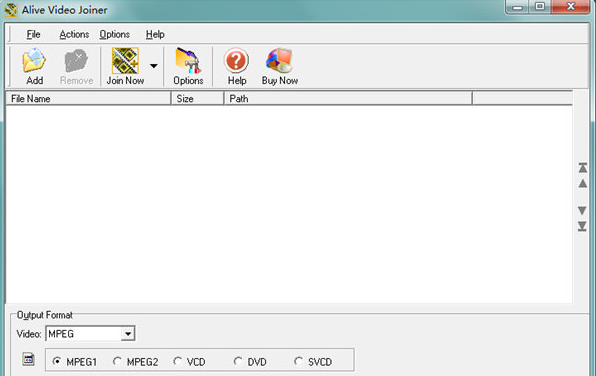This screenshot has height=376, width=596.
Task: Move selected file up one position
Action: [x=582, y=184]
